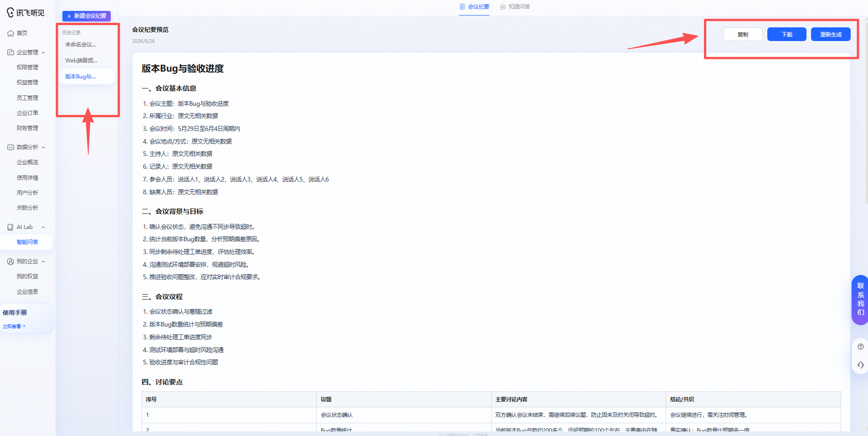Click the 会议纪要 tab icon

[462, 7]
